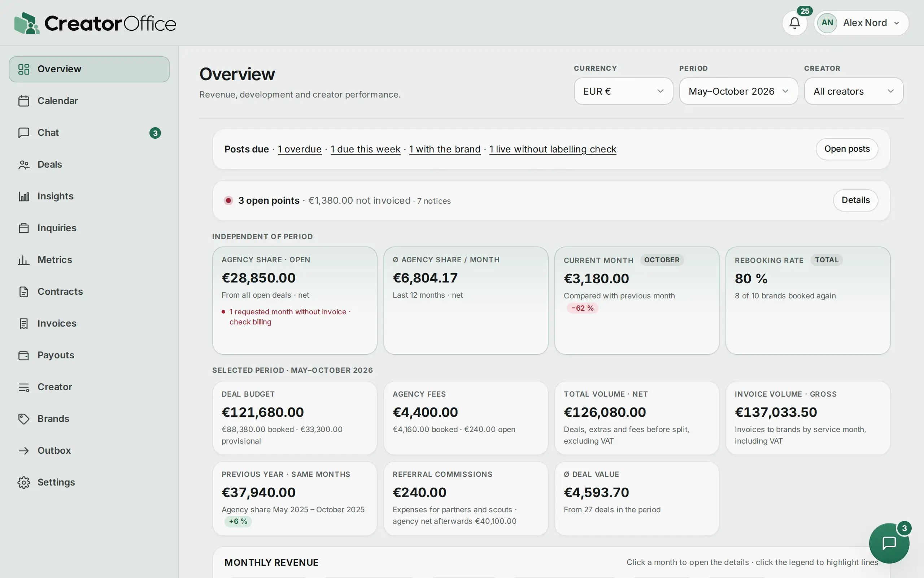Click the Overview grid icon in sidebar
Screen dimensions: 924x578
coord(24,69)
